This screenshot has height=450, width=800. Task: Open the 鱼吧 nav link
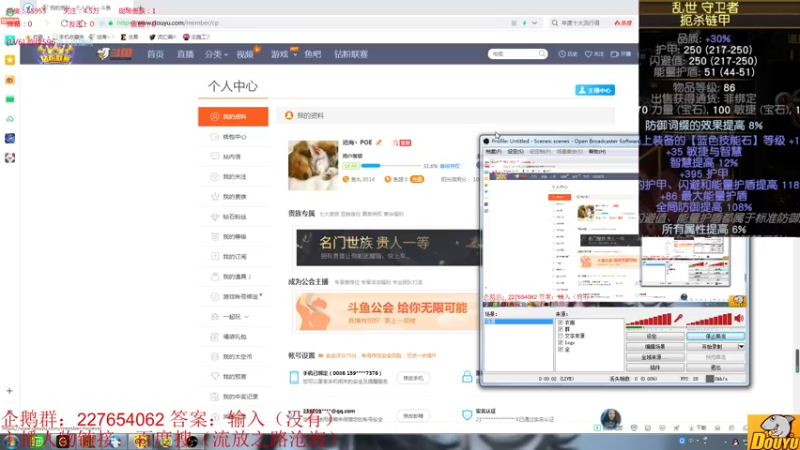313,54
